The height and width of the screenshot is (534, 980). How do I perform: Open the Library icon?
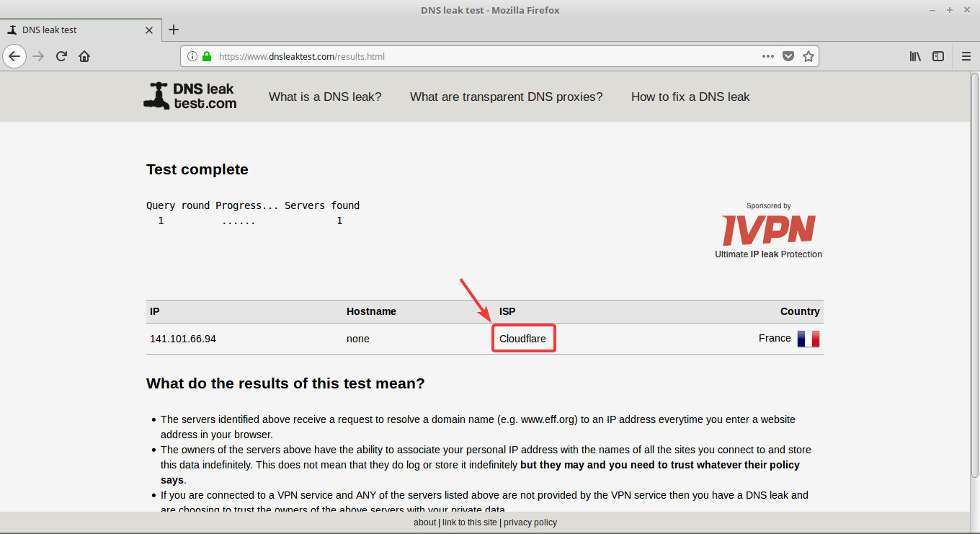point(915,56)
